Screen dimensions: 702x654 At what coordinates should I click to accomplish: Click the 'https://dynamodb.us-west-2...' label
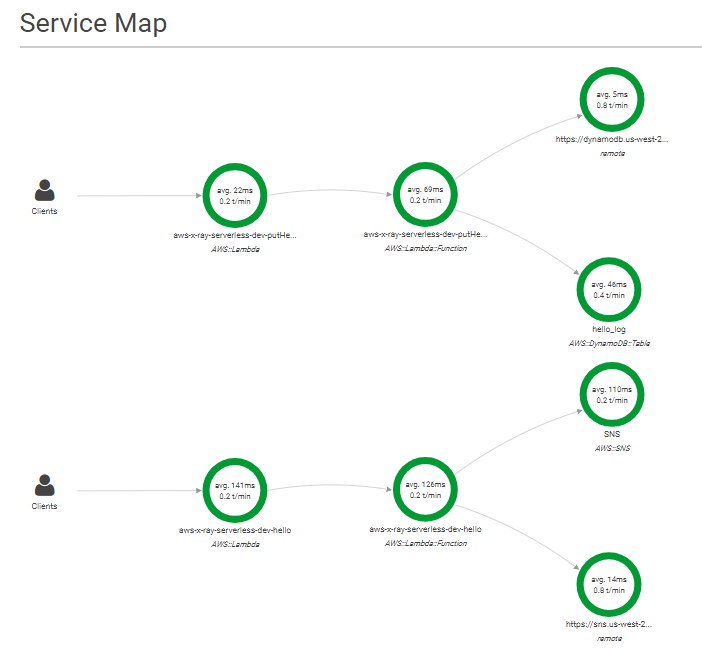(612, 139)
